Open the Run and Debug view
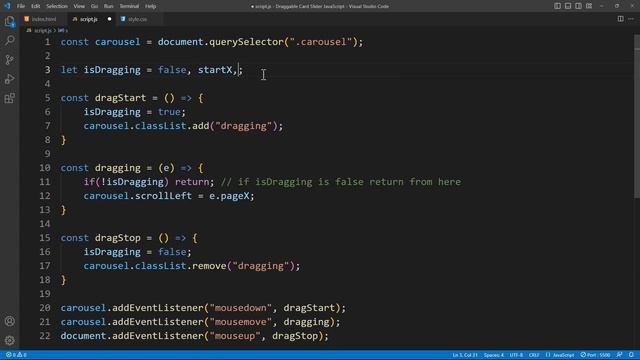The image size is (640, 360). (9, 79)
